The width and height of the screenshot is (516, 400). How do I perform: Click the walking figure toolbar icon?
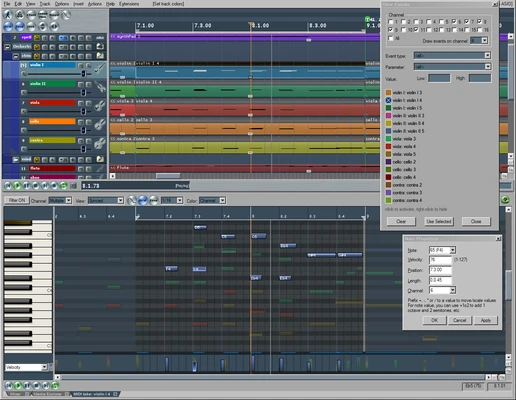(8, 15)
